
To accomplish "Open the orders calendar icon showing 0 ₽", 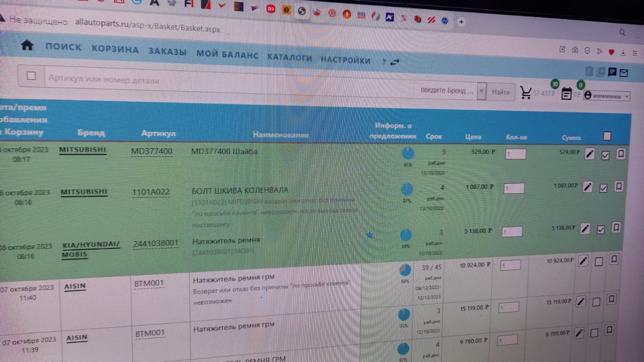I will (x=566, y=94).
